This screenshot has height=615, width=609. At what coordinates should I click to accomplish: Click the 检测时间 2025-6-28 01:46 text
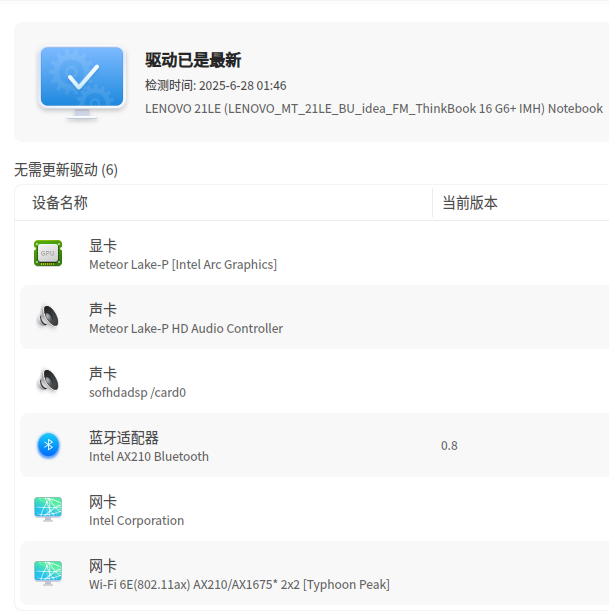[x=216, y=86]
